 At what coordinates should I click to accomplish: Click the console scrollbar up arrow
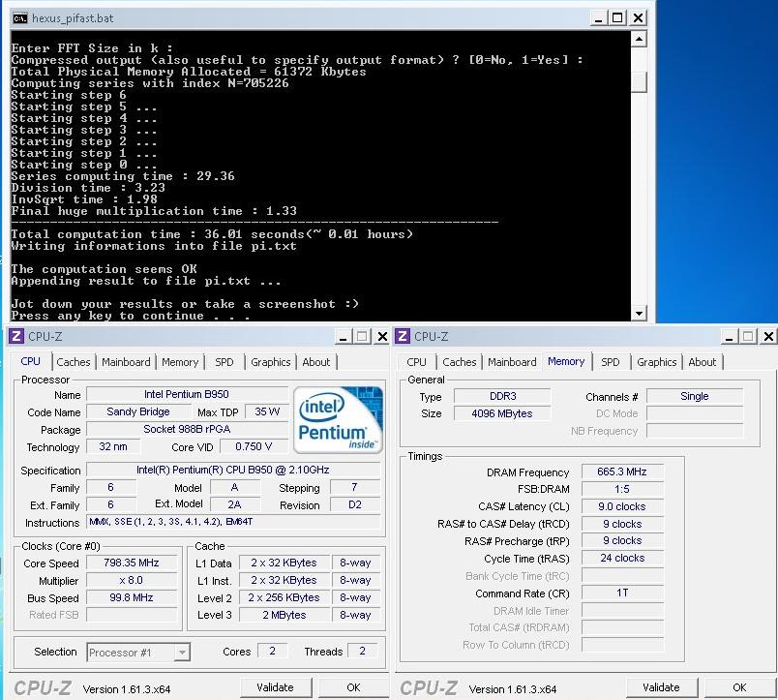(x=639, y=39)
